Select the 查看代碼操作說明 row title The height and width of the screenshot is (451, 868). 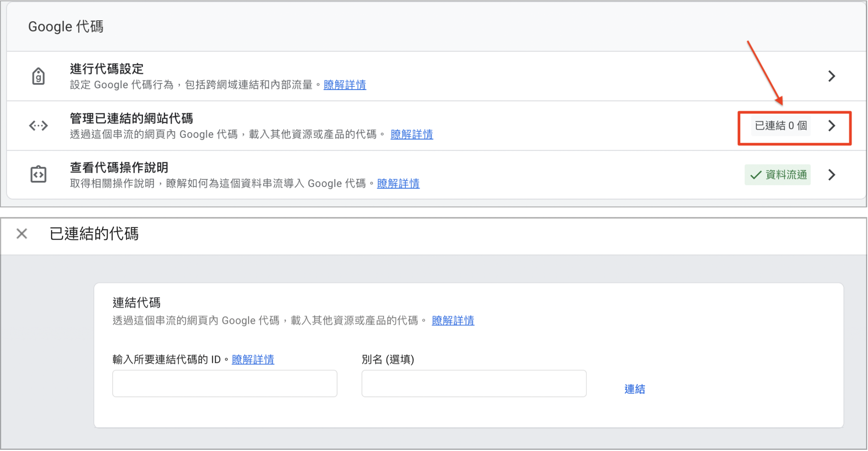pyautogui.click(x=119, y=168)
